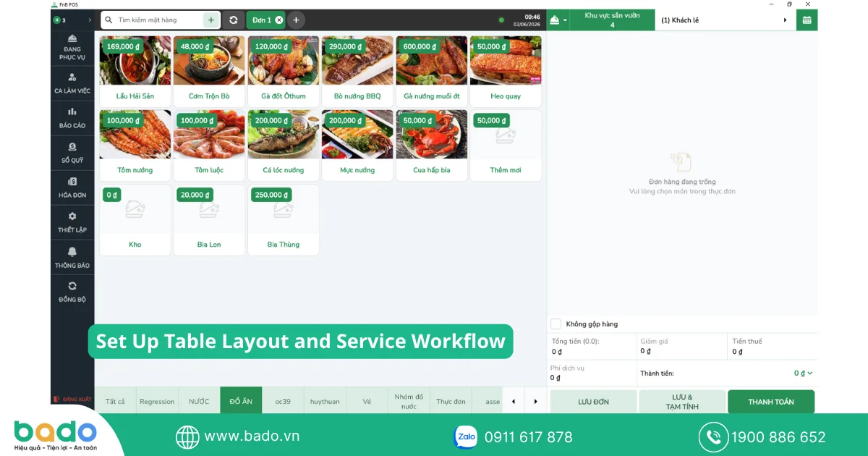Image resolution: width=868 pixels, height=456 pixels.
Task: Open the Sổ quỹ cash book
Action: point(72,152)
